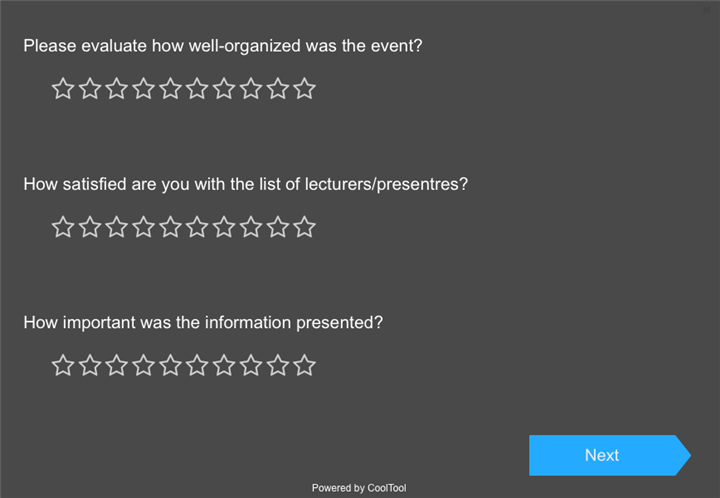Rate event organization with the first star
This screenshot has height=498, width=720.
[63, 89]
